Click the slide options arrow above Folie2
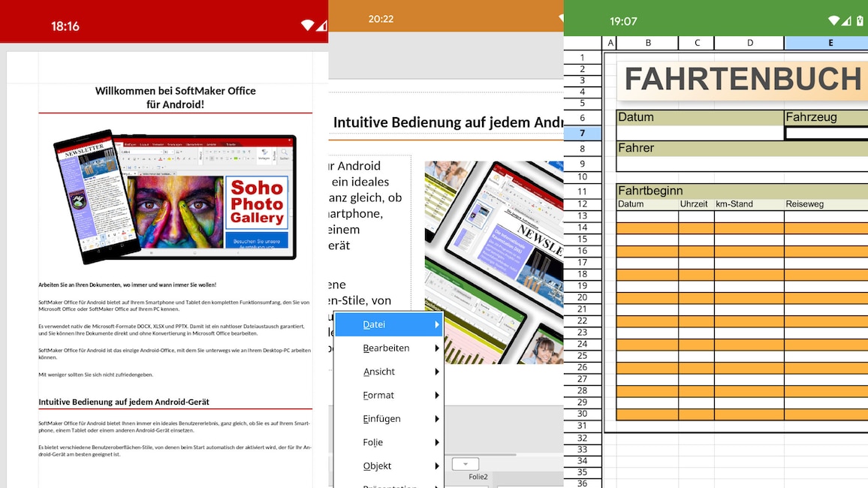 [x=466, y=463]
